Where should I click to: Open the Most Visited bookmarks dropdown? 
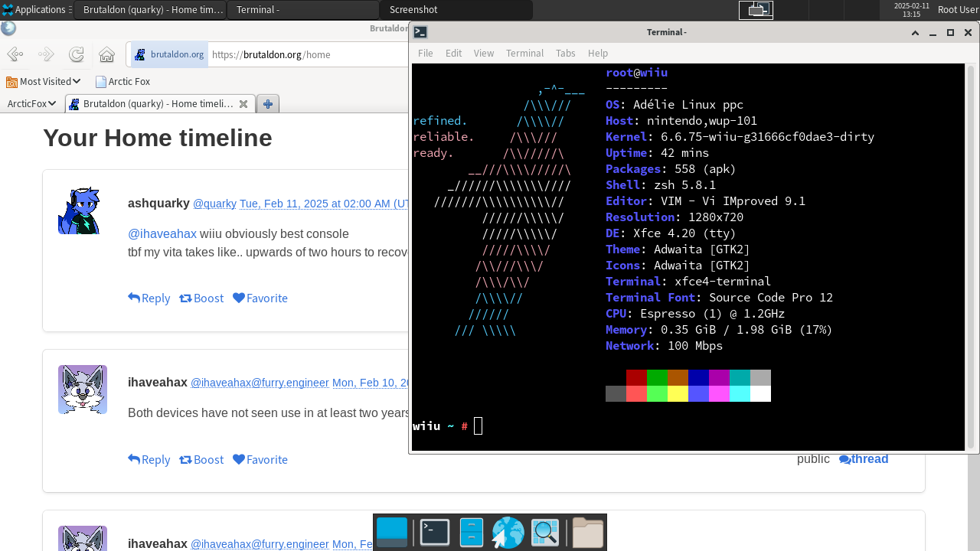click(x=43, y=81)
